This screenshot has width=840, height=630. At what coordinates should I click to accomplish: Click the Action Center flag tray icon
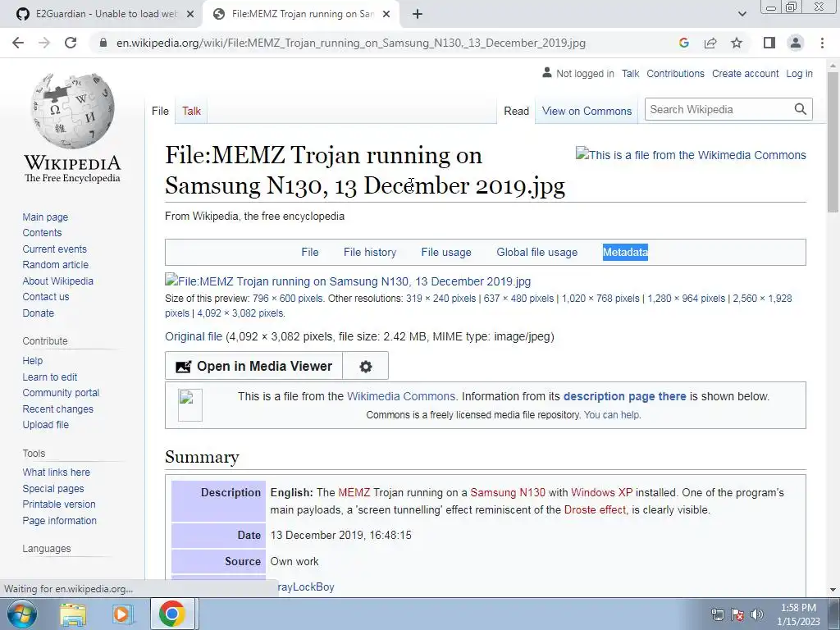(x=737, y=614)
